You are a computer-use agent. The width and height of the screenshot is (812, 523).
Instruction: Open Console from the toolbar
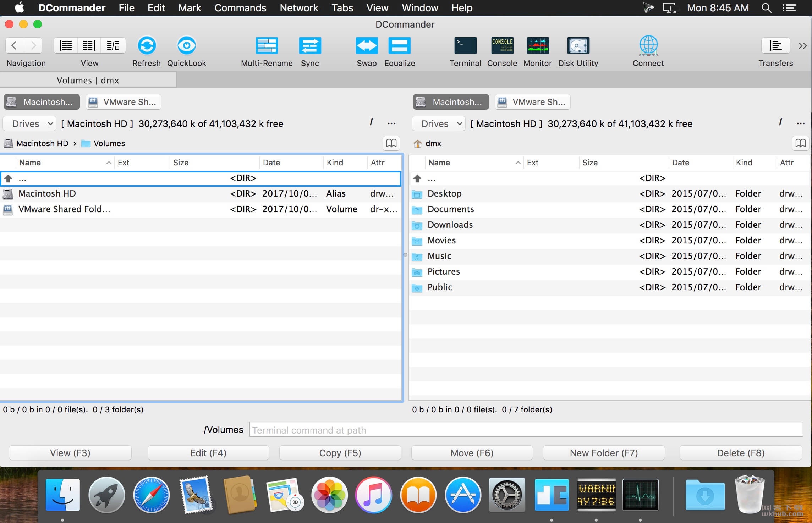[x=502, y=45]
